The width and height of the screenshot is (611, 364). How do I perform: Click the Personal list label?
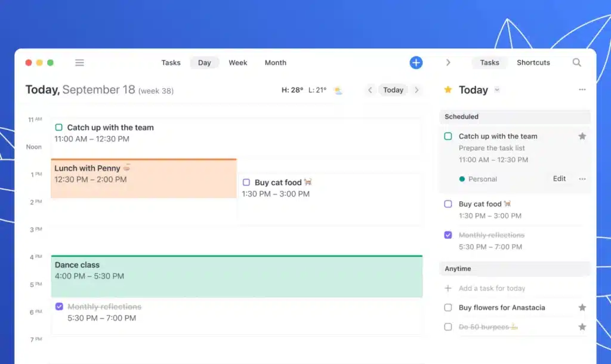coord(482,179)
